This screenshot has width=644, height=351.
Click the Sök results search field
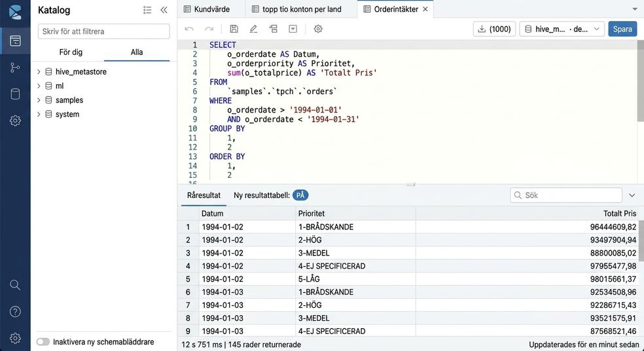[566, 195]
